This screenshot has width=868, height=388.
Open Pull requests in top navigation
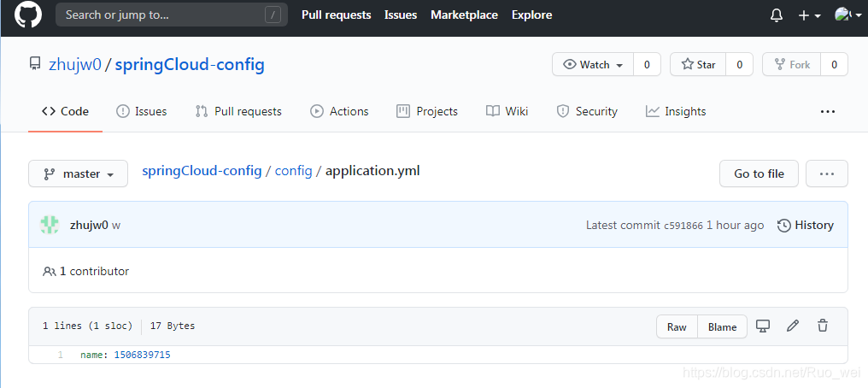click(336, 15)
